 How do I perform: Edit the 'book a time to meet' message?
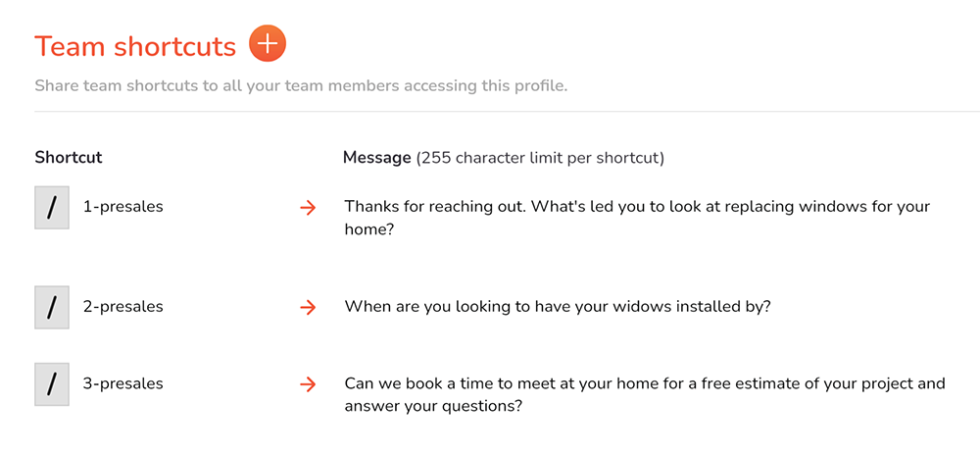pyautogui.click(x=645, y=394)
